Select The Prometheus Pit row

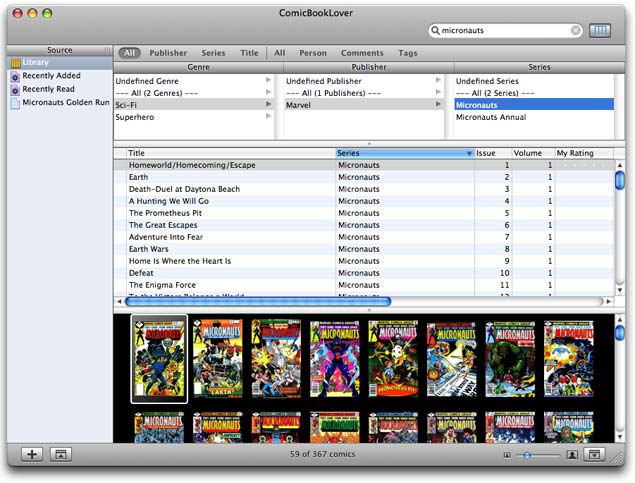(x=364, y=213)
